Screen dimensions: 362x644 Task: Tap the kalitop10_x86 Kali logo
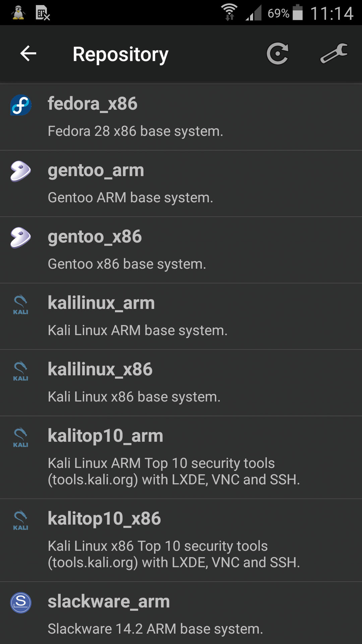(20, 520)
